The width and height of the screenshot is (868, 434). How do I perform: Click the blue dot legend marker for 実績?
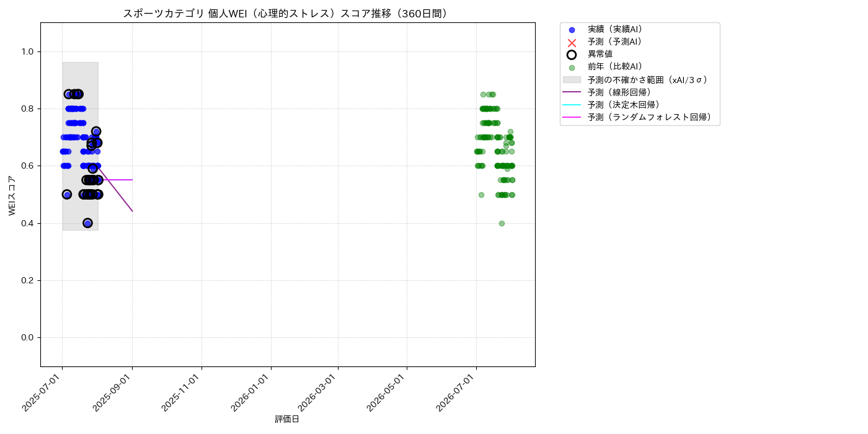tap(572, 30)
